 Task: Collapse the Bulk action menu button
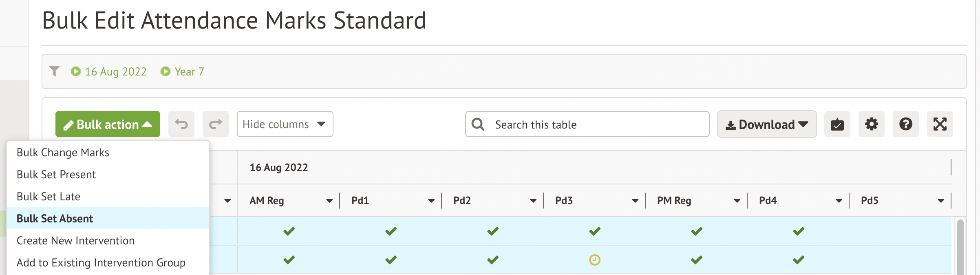tap(108, 124)
